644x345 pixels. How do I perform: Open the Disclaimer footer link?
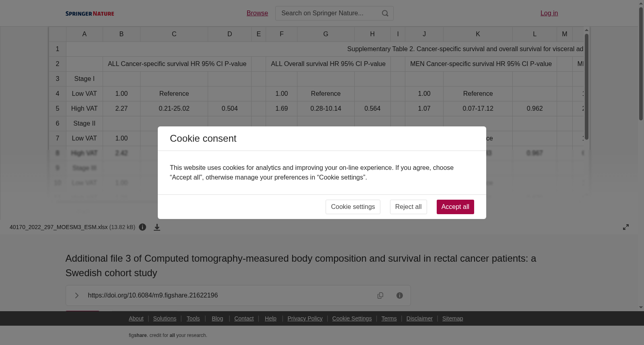tap(419, 318)
